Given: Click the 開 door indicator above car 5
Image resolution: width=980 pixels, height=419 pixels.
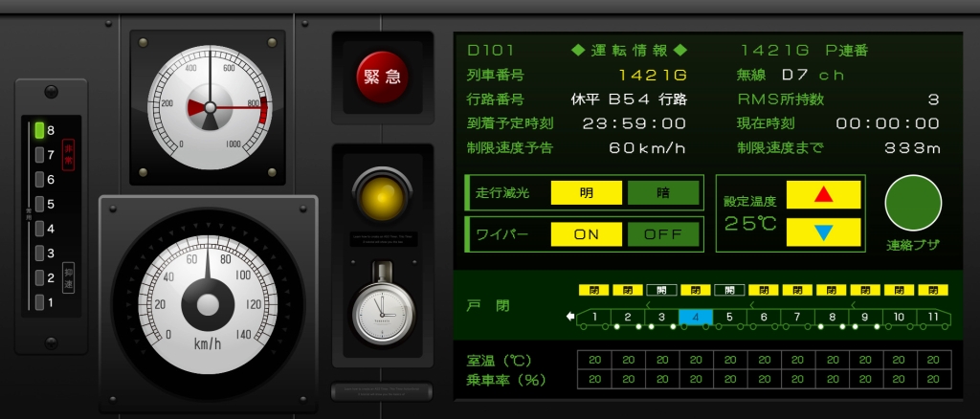Looking at the screenshot, I should pos(729,291).
